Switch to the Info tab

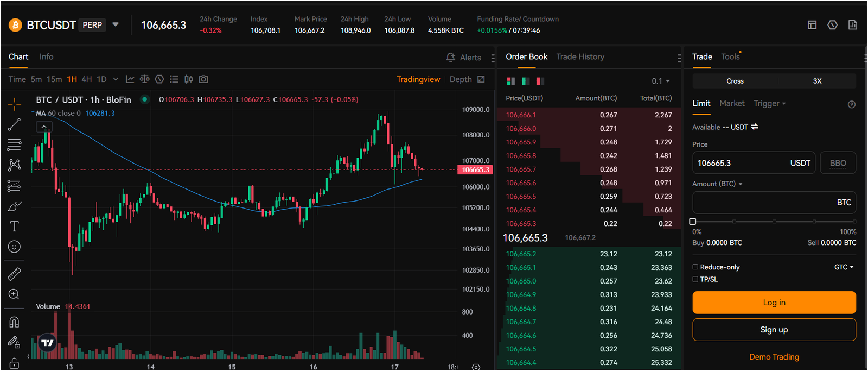46,56
